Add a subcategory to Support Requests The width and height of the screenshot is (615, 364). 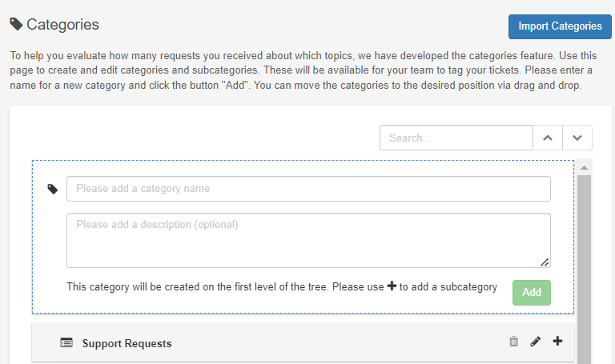(558, 342)
